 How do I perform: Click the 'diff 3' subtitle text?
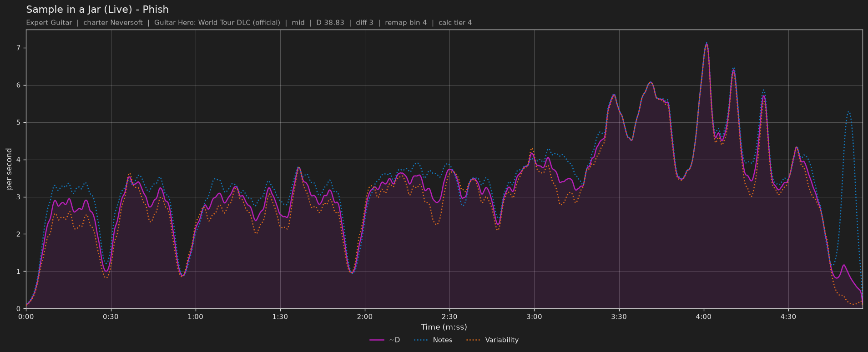(x=364, y=23)
